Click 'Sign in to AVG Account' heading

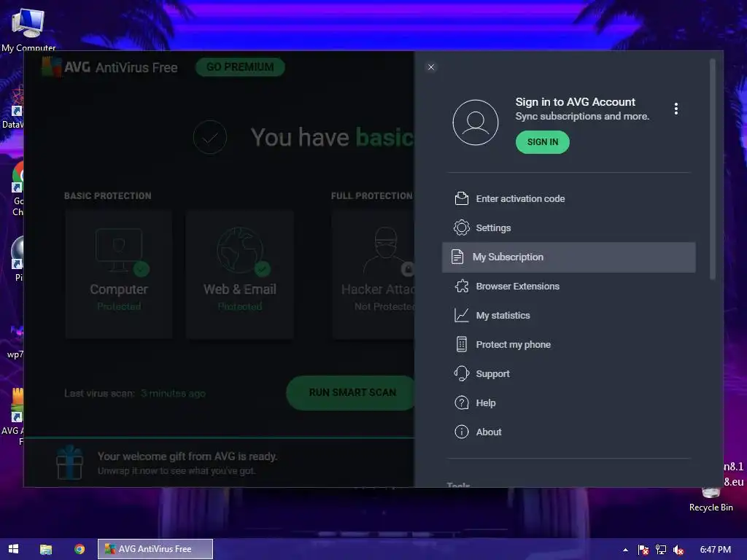[x=575, y=102]
